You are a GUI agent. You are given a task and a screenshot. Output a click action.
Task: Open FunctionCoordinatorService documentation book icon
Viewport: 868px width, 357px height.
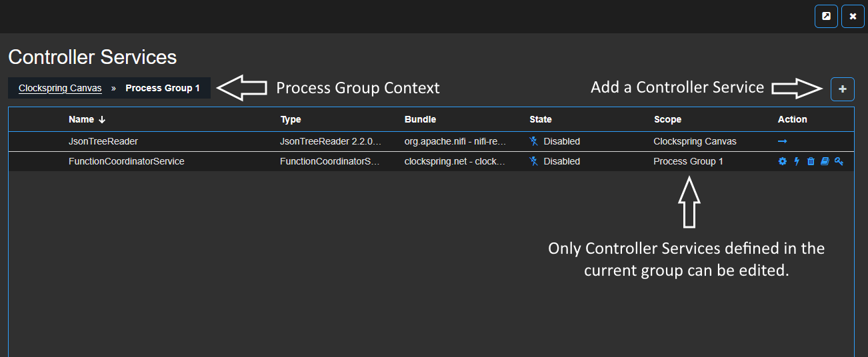coord(825,161)
